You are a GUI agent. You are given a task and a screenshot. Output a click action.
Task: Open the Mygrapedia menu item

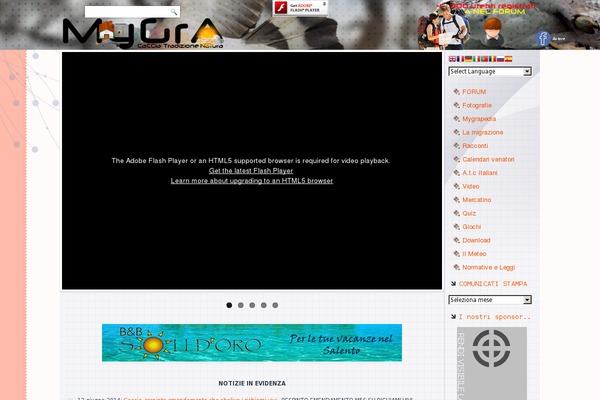(479, 119)
